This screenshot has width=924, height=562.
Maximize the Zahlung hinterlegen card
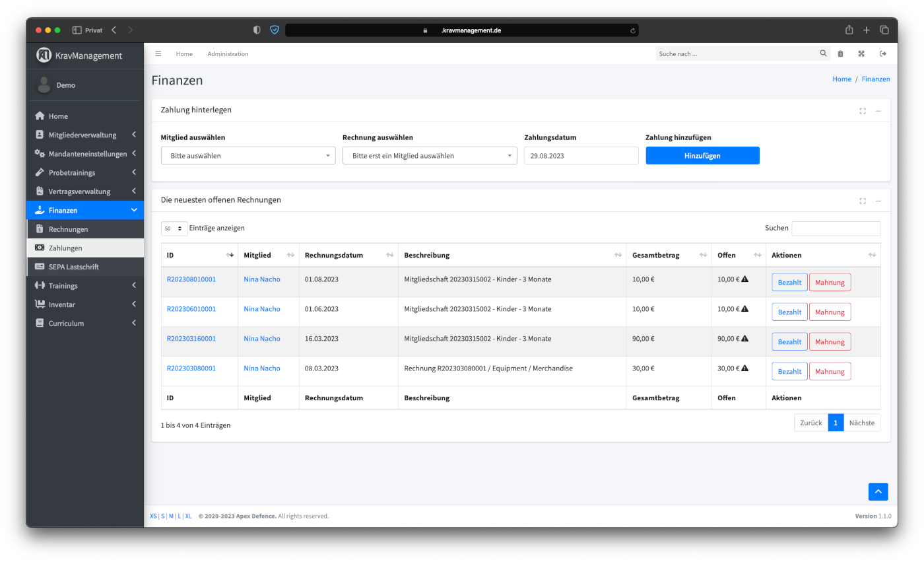coord(863,111)
